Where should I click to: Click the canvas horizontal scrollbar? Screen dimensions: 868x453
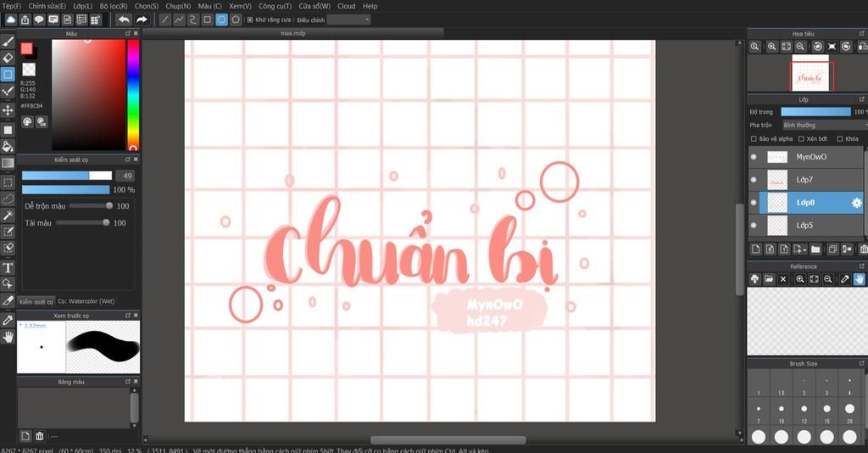[448, 440]
